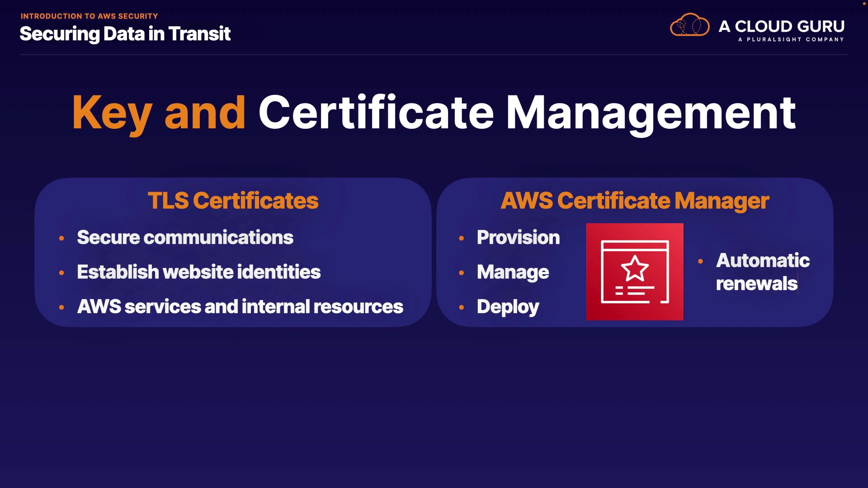Click the 'Deploy' bullet item
Viewport: 868px width, 488px height.
tap(508, 307)
